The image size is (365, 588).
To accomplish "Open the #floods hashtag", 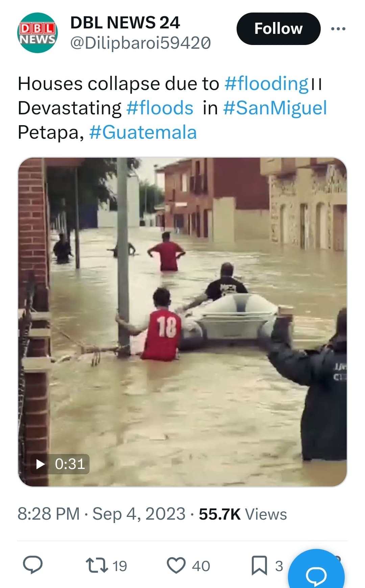I will pos(160,108).
